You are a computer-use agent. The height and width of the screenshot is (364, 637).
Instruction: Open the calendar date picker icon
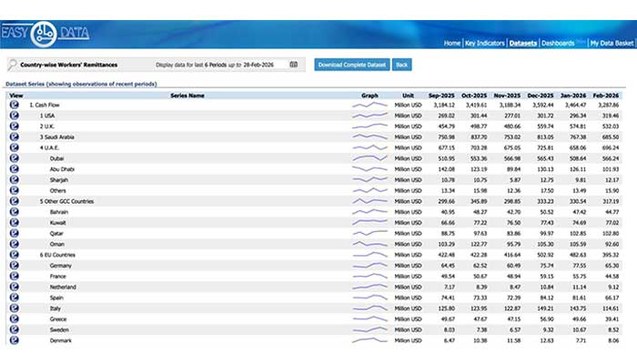(294, 65)
